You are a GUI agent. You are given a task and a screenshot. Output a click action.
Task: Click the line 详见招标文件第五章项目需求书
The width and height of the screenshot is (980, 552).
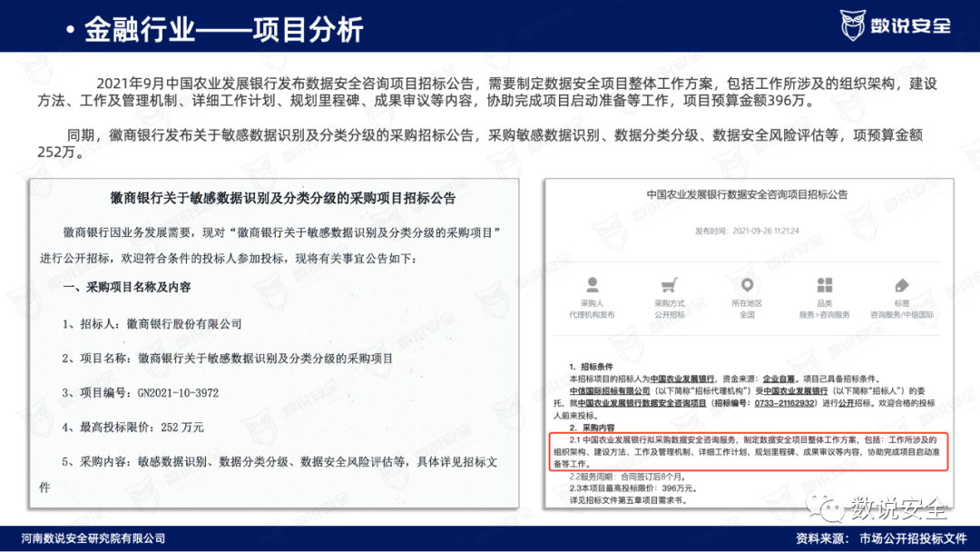628,500
